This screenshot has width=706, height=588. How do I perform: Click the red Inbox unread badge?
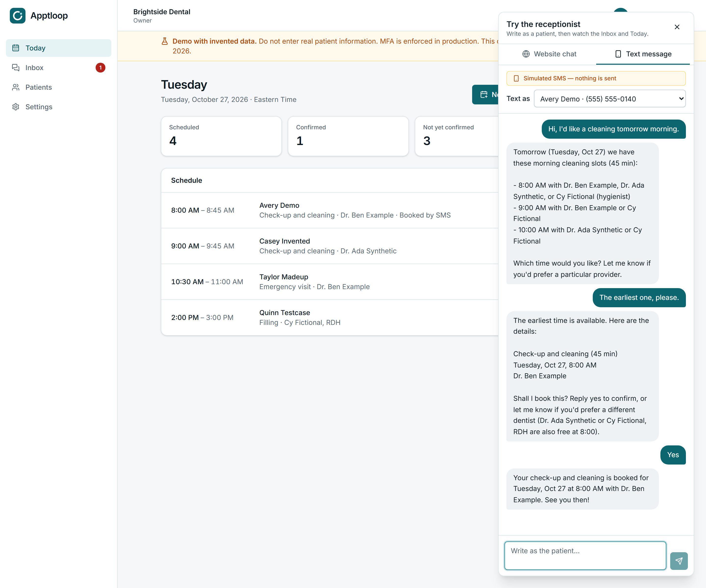tap(100, 68)
